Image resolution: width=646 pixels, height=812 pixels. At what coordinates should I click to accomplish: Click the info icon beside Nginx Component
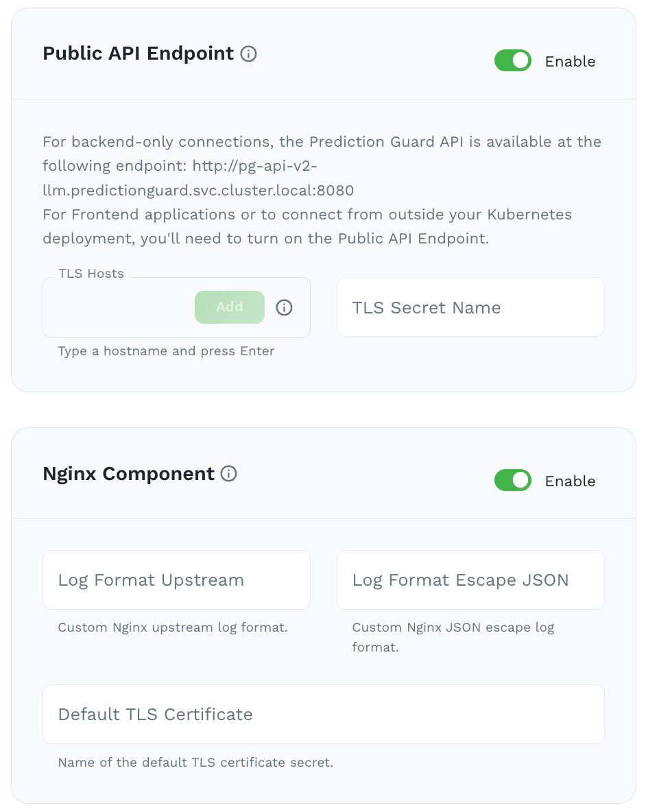coord(229,473)
